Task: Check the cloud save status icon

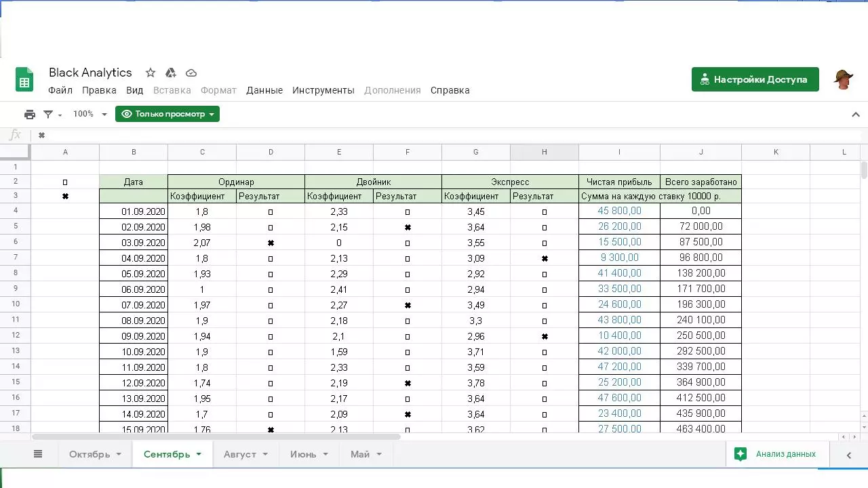Action: [191, 73]
